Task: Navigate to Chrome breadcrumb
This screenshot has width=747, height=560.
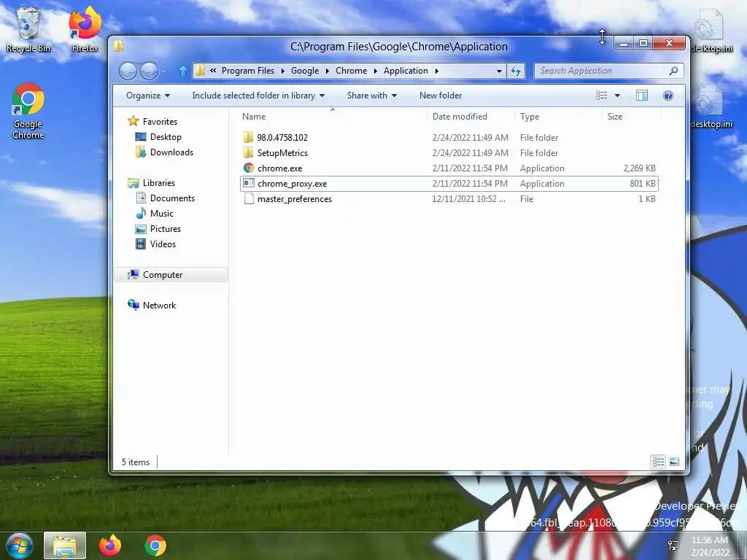Action: pyautogui.click(x=351, y=71)
